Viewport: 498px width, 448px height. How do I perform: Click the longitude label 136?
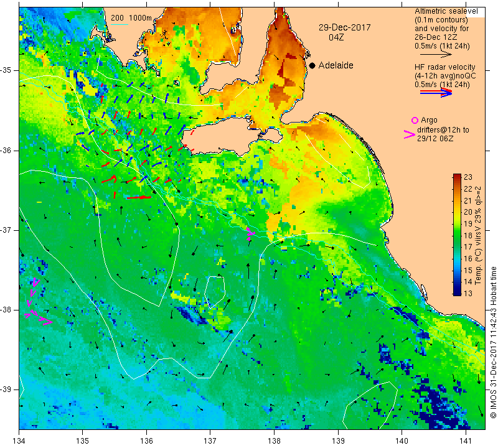click(x=147, y=441)
